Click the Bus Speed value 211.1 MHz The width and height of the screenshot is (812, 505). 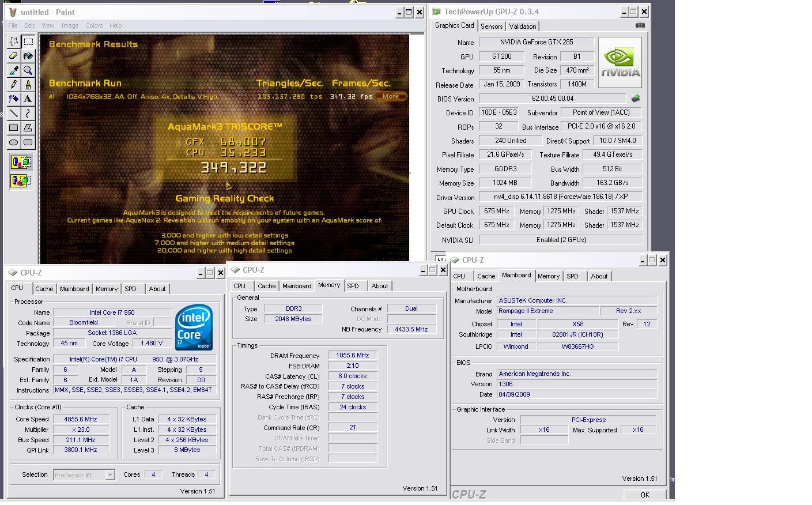click(81, 440)
